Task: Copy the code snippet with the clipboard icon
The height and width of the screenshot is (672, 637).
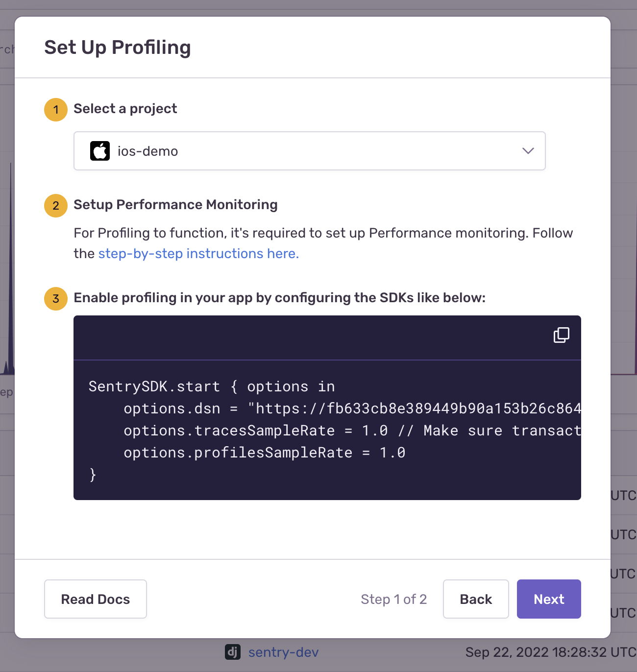Action: point(562,335)
